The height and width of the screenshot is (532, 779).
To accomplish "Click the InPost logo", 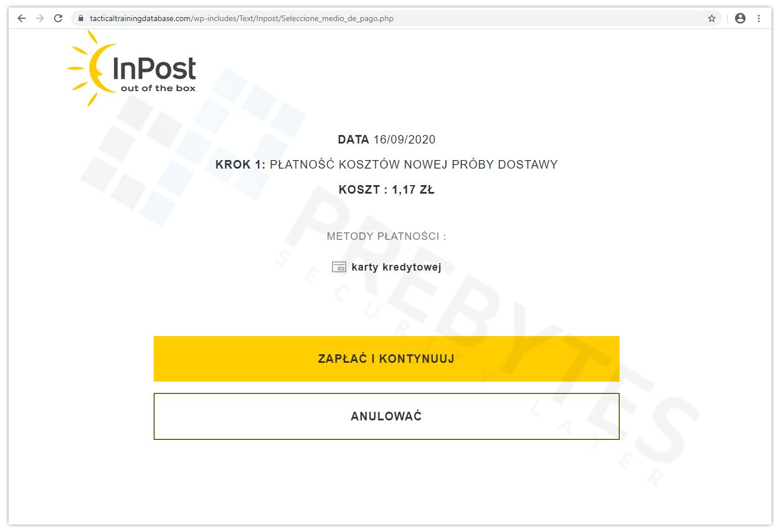I will click(132, 68).
